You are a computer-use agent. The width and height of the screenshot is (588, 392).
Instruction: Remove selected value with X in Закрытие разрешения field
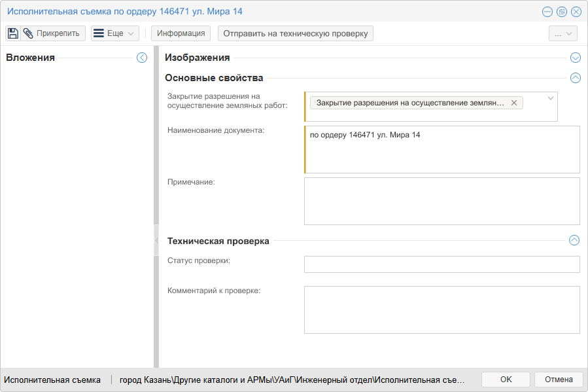(x=514, y=103)
